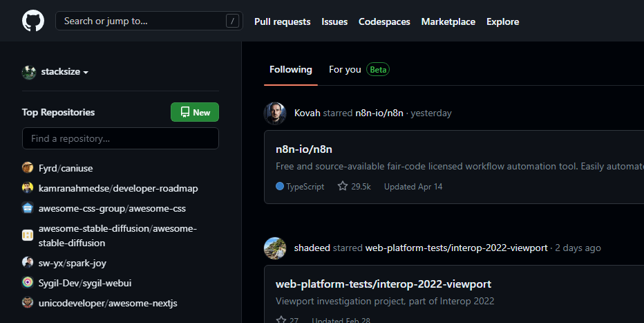
Task: Open Pull requests page
Action: click(x=282, y=21)
